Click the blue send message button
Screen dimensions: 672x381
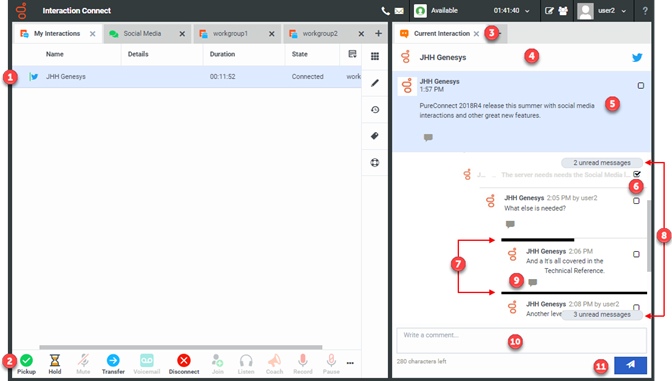[x=630, y=365]
